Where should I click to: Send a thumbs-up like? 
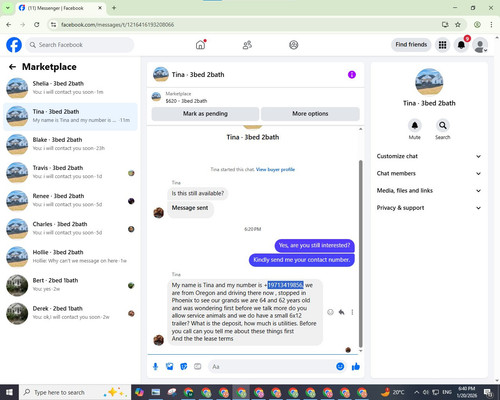[x=356, y=367]
